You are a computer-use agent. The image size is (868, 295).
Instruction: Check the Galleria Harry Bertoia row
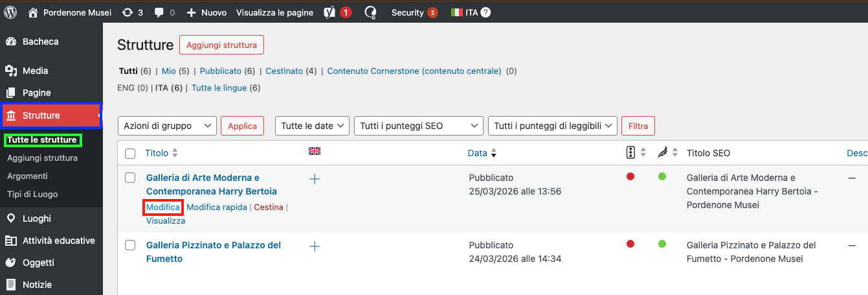click(130, 178)
